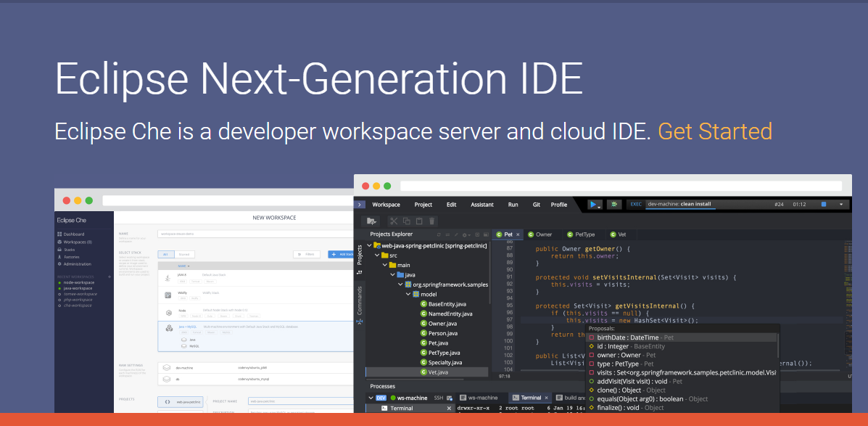Open the Assistant menu
868x426 pixels.
(x=481, y=205)
